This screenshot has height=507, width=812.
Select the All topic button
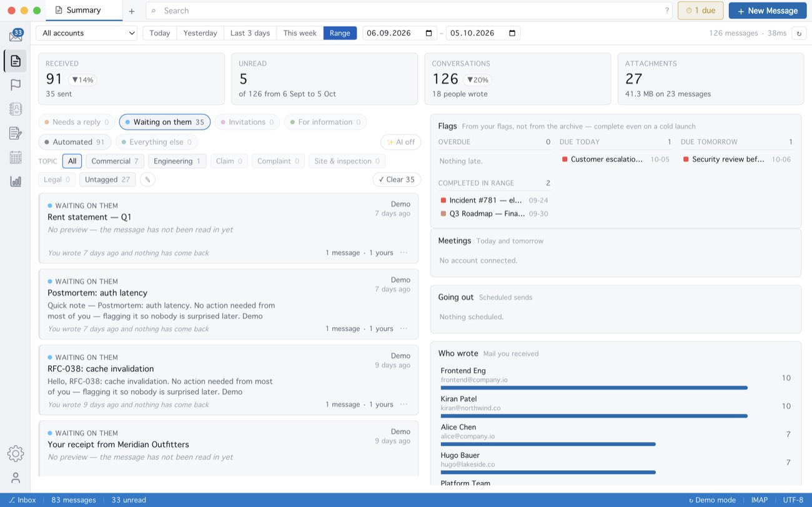(72, 161)
